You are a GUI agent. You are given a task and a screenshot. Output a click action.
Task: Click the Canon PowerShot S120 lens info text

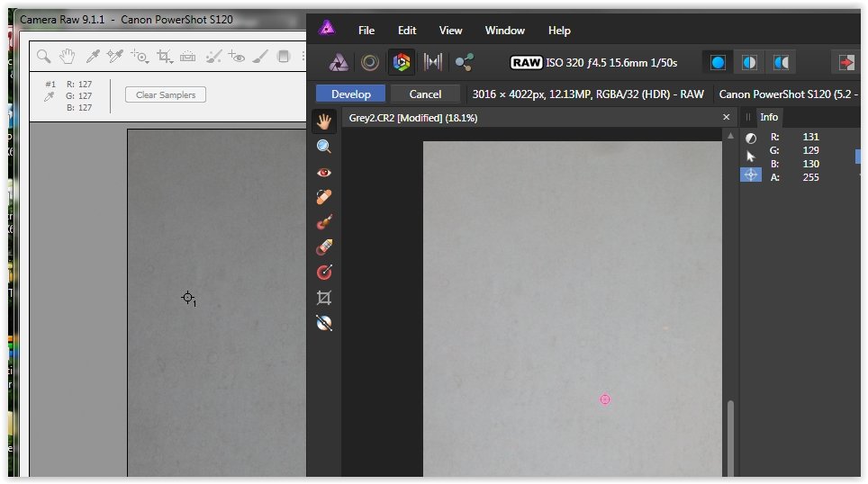click(788, 94)
